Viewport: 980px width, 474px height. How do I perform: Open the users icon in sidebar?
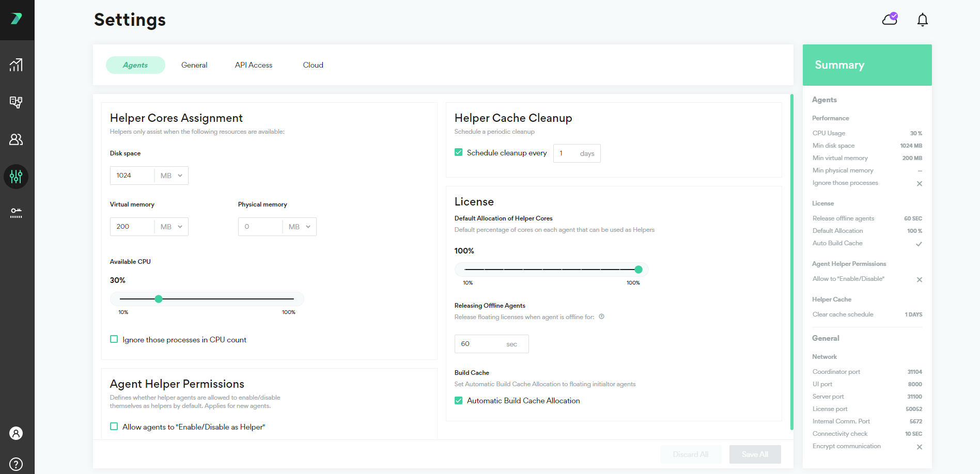click(x=16, y=139)
